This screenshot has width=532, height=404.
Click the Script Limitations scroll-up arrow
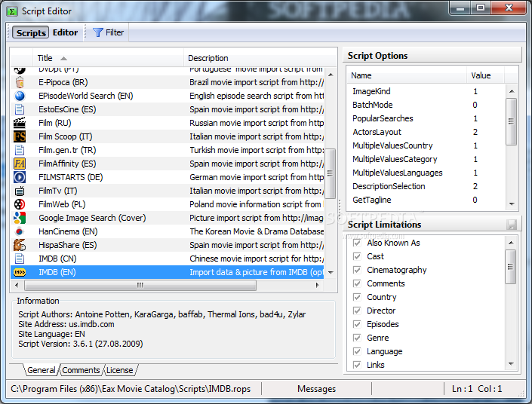click(511, 243)
